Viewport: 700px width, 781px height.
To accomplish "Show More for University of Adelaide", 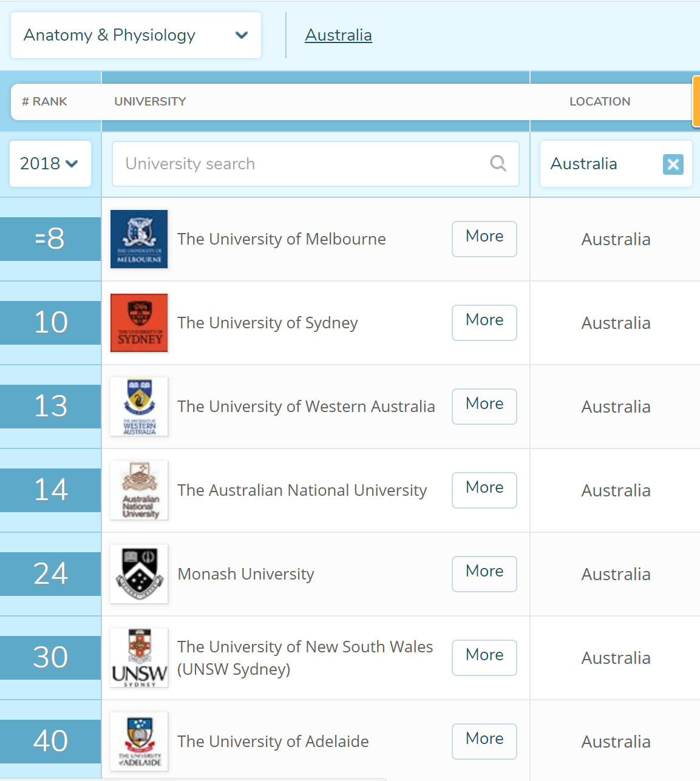I will pos(484,742).
